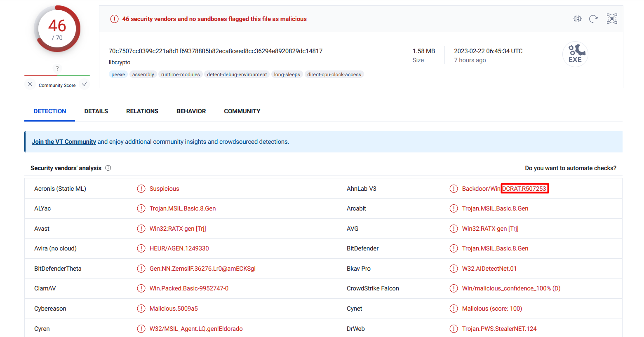Click the 7 hours ago text
The image size is (644, 337).
coord(470,60)
